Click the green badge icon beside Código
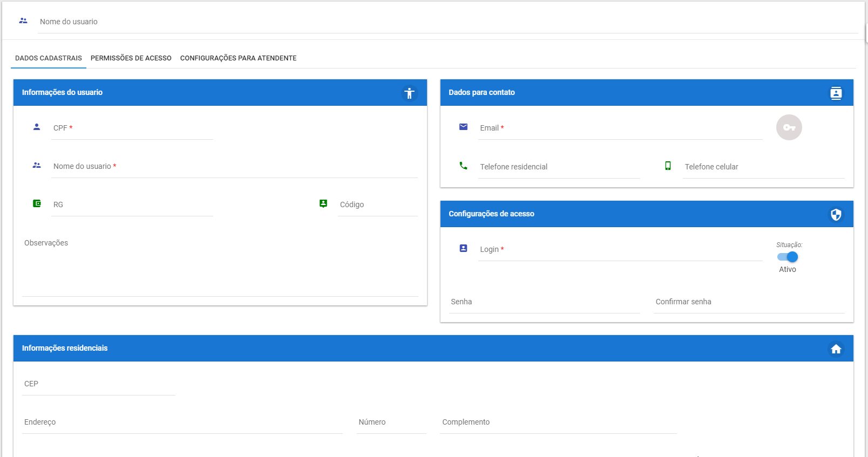Image resolution: width=868 pixels, height=457 pixels. pos(323,203)
